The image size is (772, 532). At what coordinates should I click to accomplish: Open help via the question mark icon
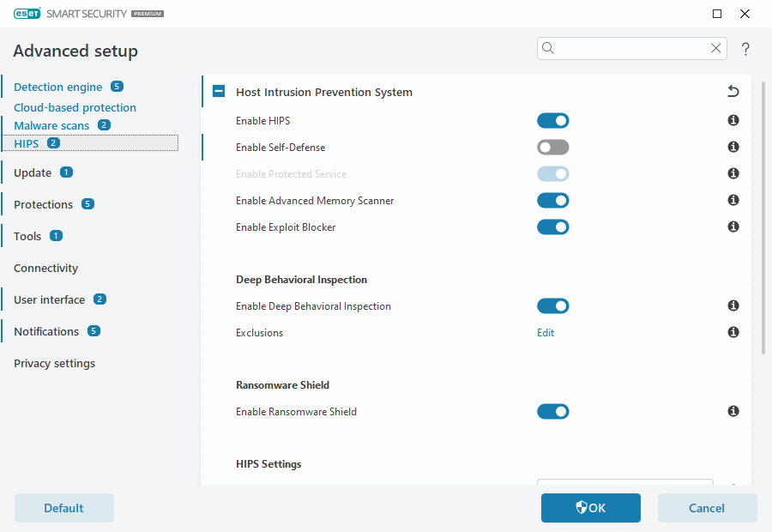745,50
